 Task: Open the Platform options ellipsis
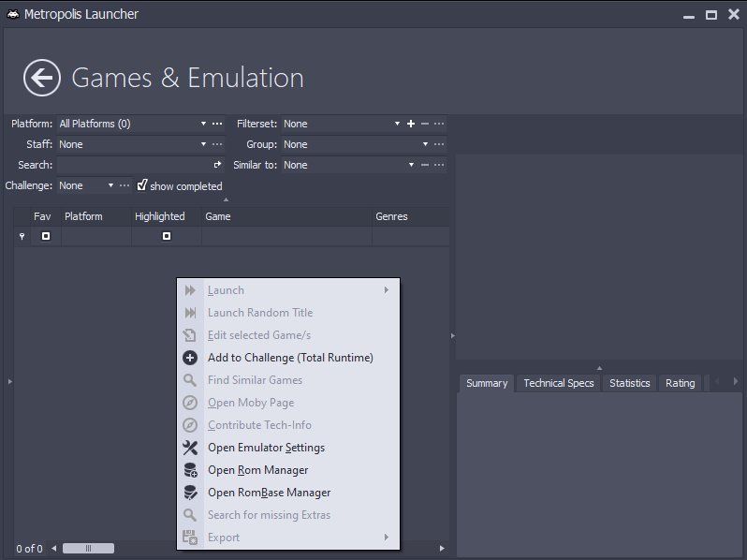[217, 124]
